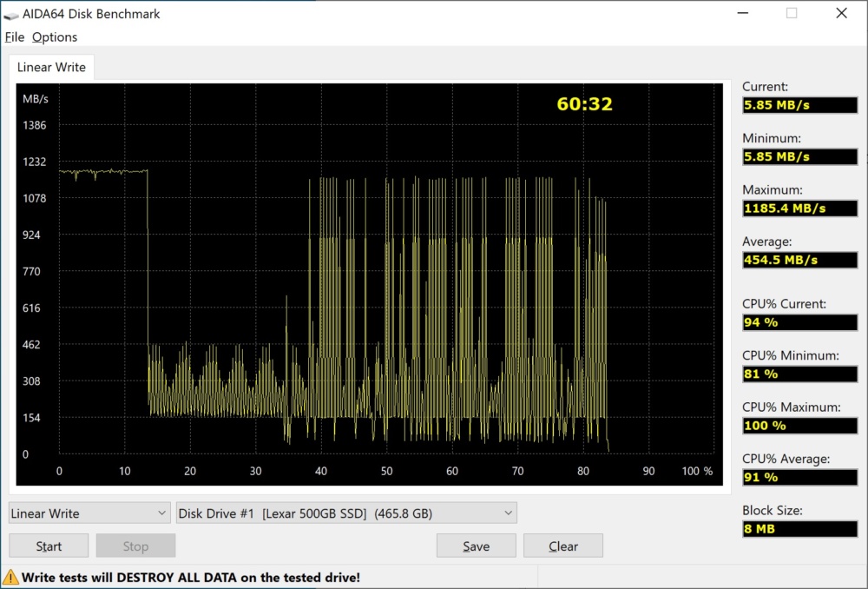Clear the benchmark graph
Viewport: 868px width, 589px height.
click(x=563, y=546)
